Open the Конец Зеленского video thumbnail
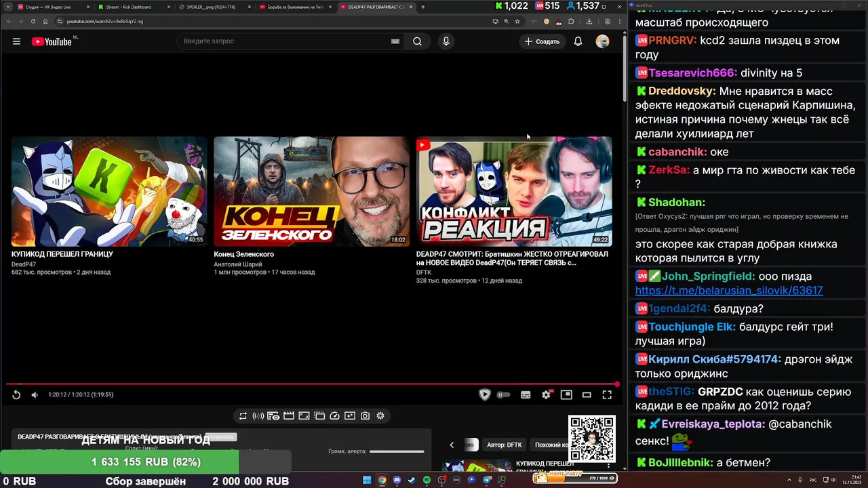The width and height of the screenshot is (868, 488). coord(311,191)
